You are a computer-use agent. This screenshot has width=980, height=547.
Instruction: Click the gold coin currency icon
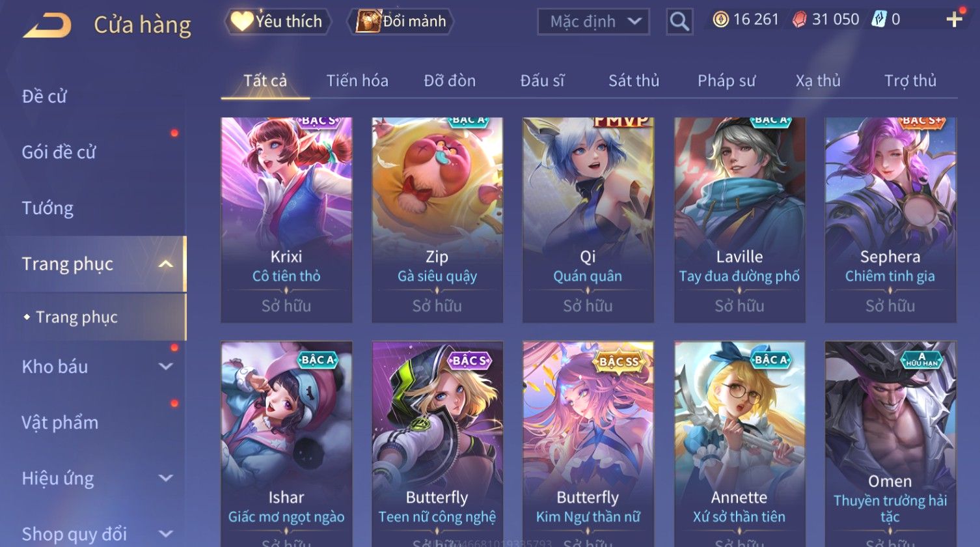(720, 20)
